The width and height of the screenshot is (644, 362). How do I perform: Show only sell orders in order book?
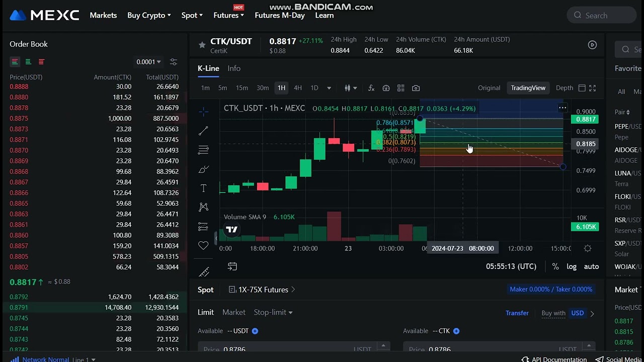(41, 62)
